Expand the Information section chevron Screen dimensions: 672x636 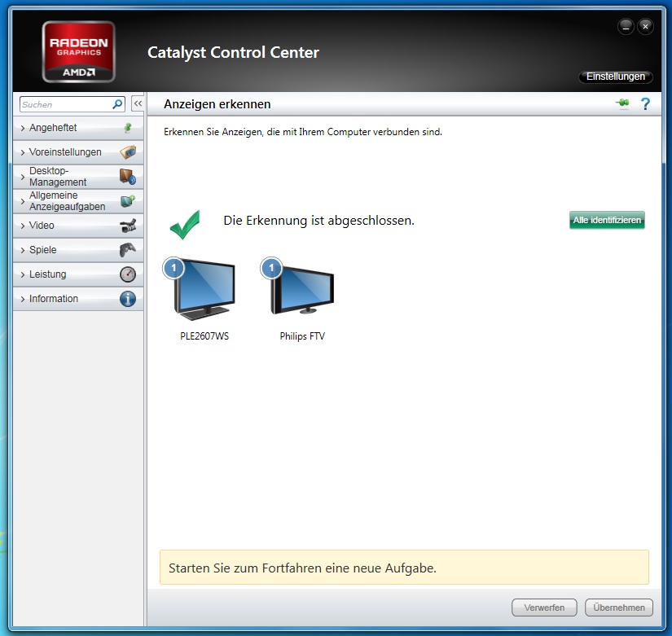click(23, 299)
